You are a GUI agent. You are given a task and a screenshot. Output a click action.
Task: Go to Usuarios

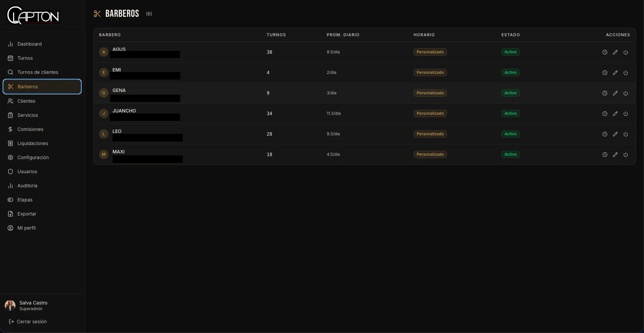pos(42,172)
